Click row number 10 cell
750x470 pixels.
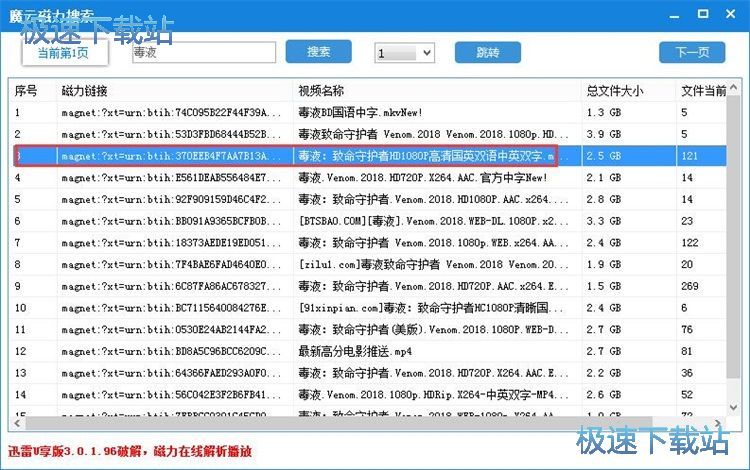pyautogui.click(x=20, y=308)
